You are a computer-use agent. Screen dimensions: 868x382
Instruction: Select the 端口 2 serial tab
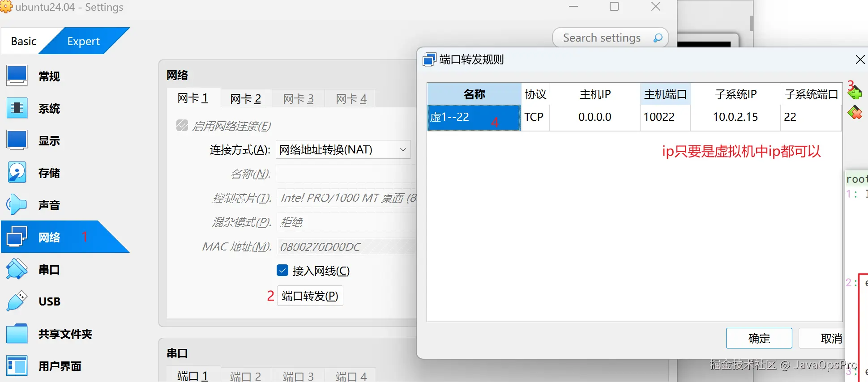(246, 376)
